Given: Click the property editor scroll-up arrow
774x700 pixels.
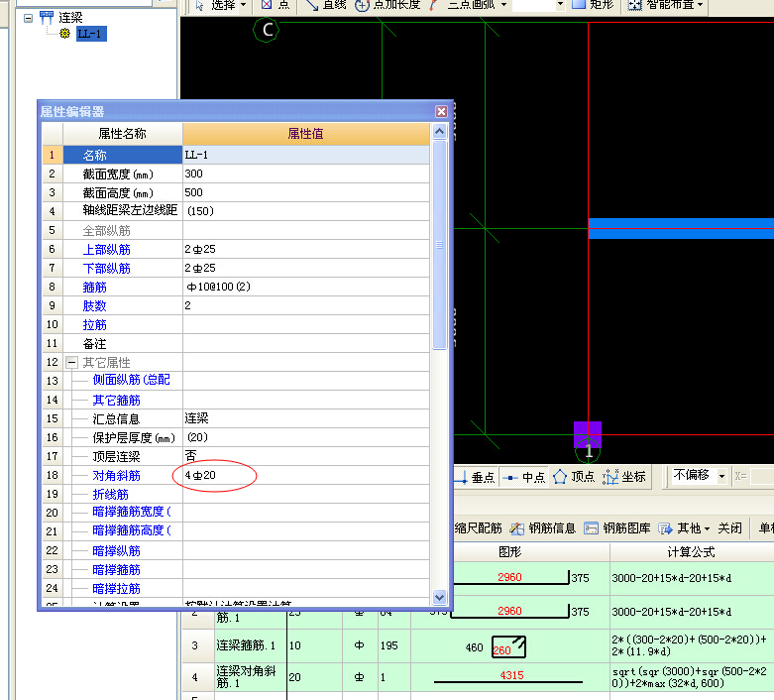Looking at the screenshot, I should click(439, 131).
